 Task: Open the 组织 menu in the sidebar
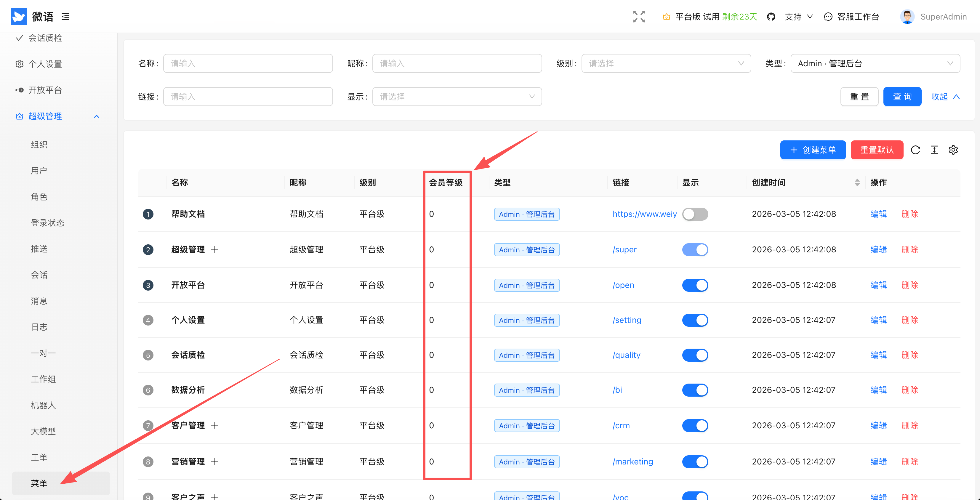39,145
